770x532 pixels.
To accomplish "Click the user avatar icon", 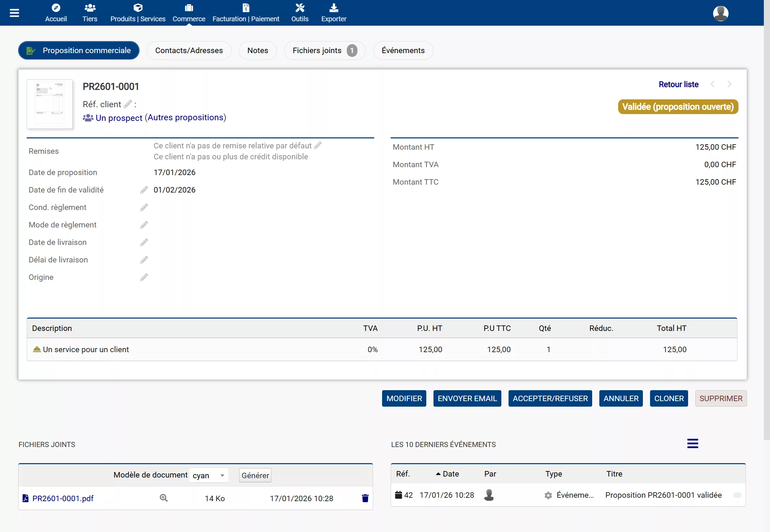I will (720, 13).
